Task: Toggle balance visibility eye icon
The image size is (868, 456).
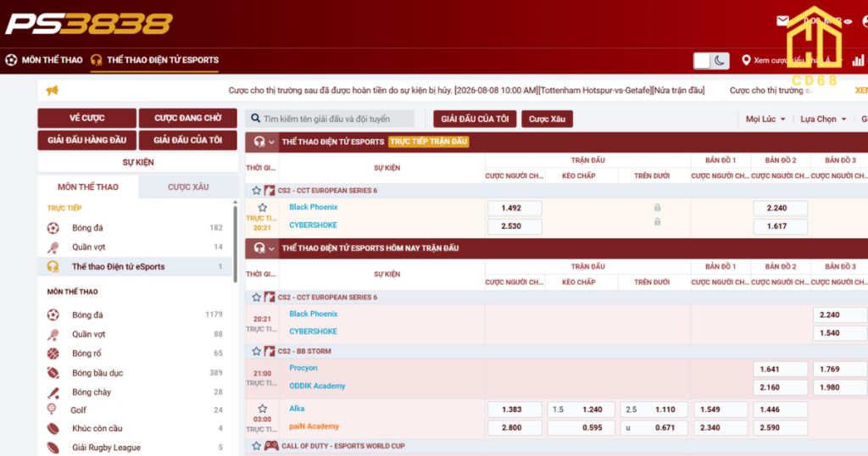Action: coord(848,21)
